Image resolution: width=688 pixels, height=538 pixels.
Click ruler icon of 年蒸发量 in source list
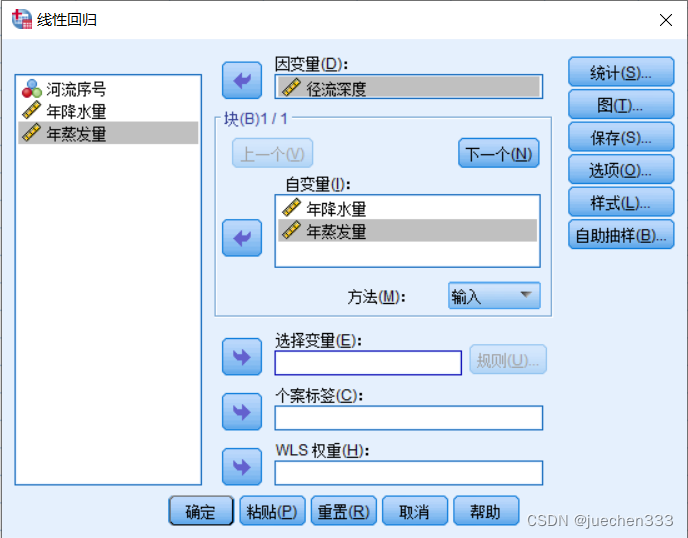click(x=31, y=133)
